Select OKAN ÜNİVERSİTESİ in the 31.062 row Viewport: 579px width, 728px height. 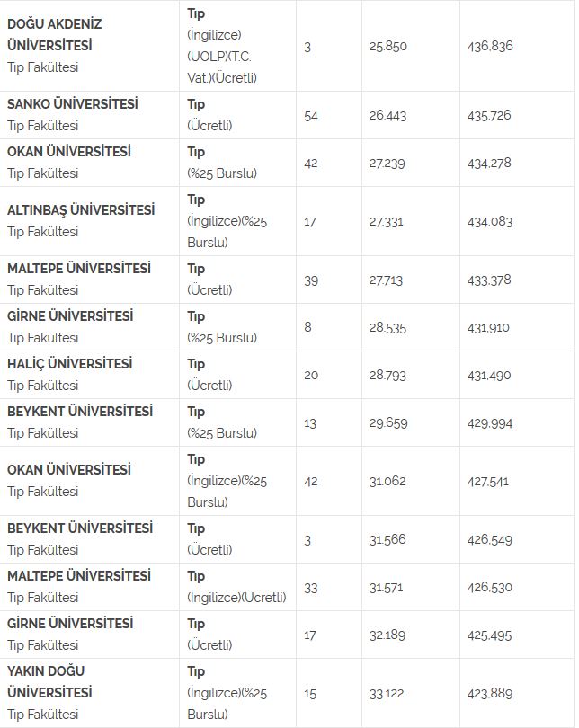coord(69,469)
